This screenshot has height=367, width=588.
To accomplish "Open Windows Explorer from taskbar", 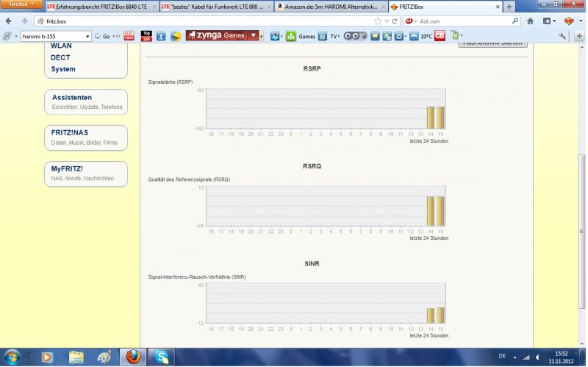I will pos(76,357).
